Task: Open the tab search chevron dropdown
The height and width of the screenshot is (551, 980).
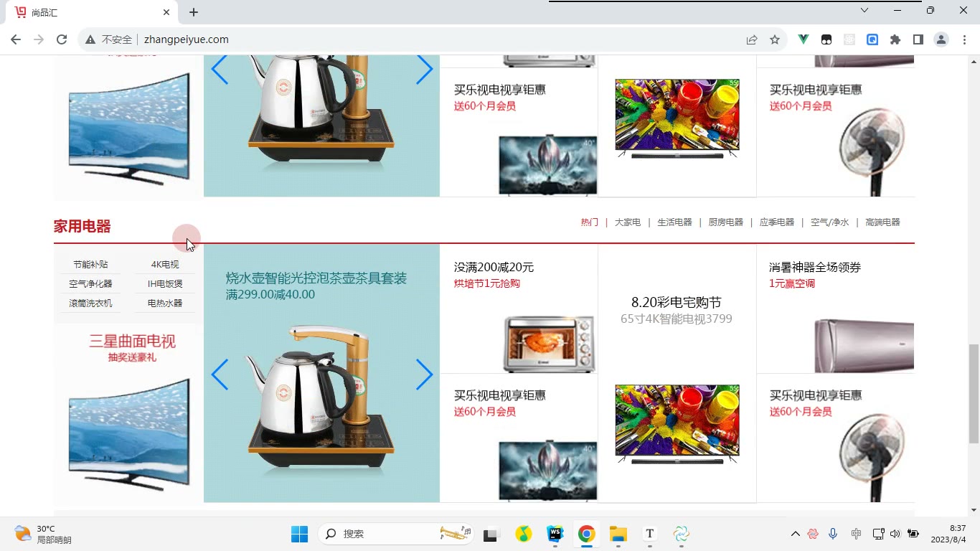Action: click(864, 10)
